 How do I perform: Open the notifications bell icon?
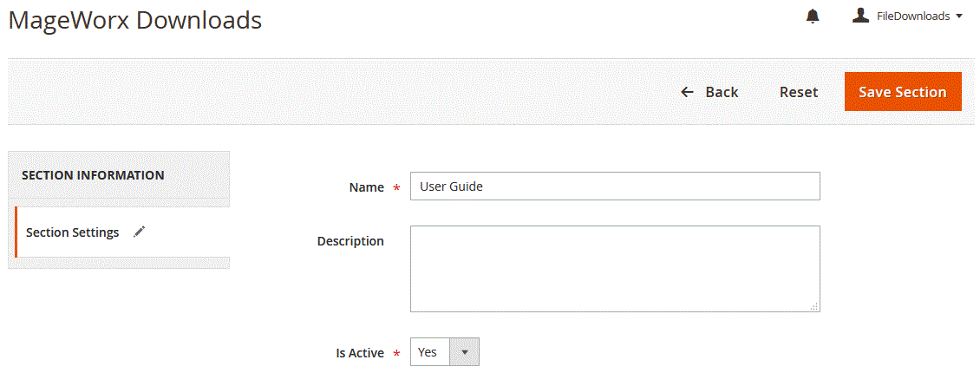813,16
